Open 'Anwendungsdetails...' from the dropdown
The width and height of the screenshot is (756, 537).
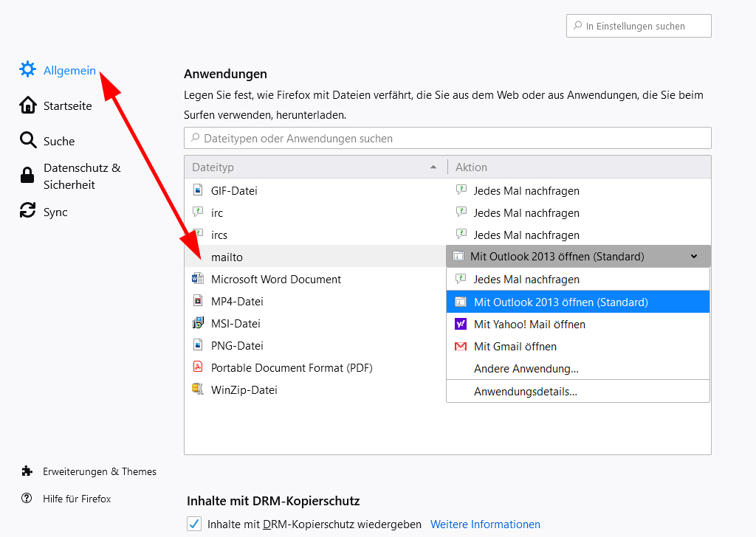[x=525, y=392]
